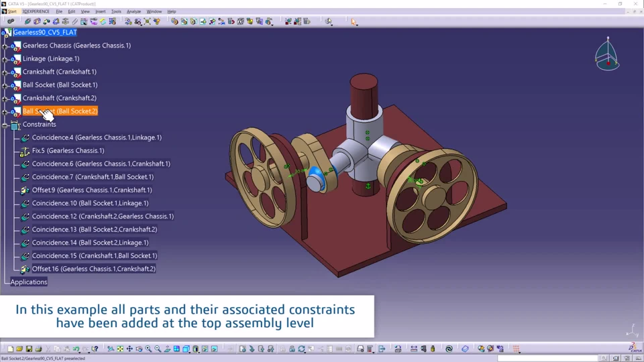Select Coincidence.4 constraint in tree
644x362 pixels.
[97, 137]
